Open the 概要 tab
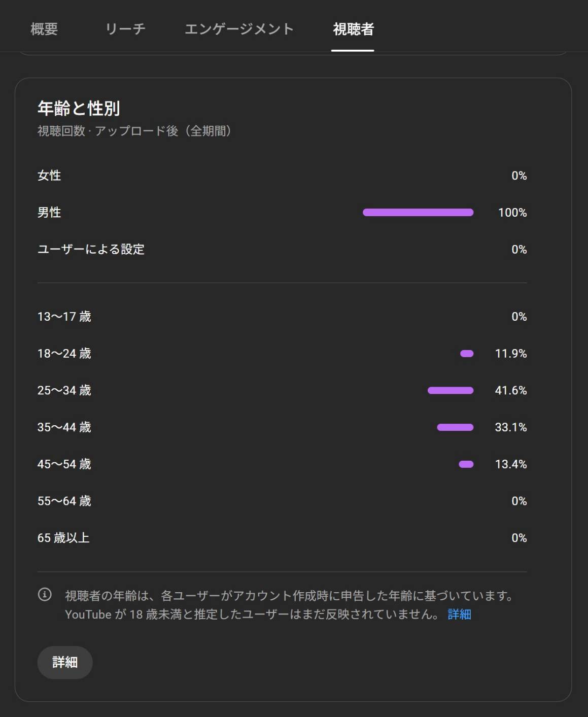This screenshot has height=717, width=588. 44,29
